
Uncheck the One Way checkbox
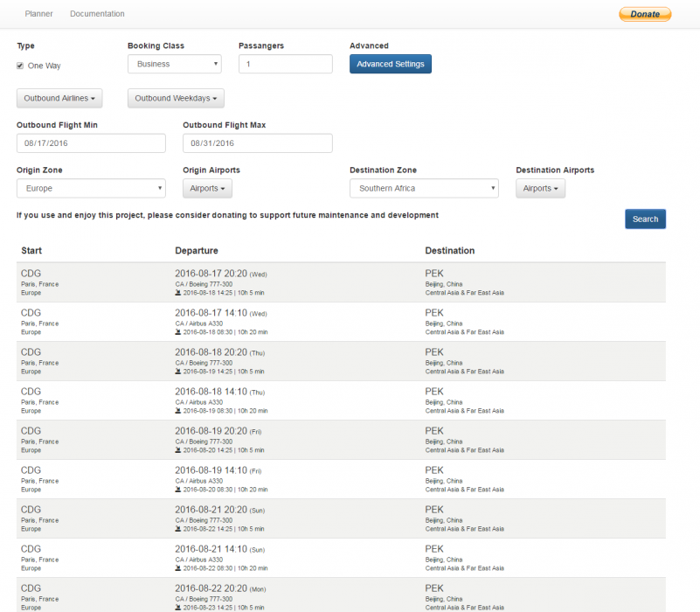click(20, 66)
